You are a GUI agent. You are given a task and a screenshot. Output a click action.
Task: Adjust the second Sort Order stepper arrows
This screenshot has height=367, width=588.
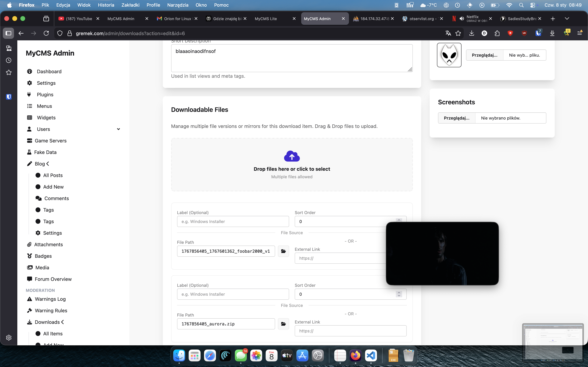point(399,294)
